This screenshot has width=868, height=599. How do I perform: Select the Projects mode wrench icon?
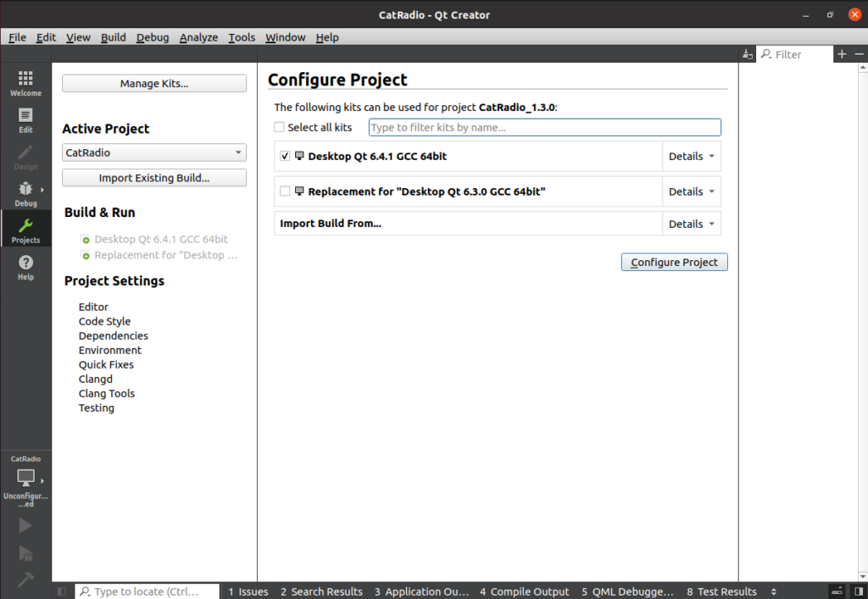tap(25, 230)
